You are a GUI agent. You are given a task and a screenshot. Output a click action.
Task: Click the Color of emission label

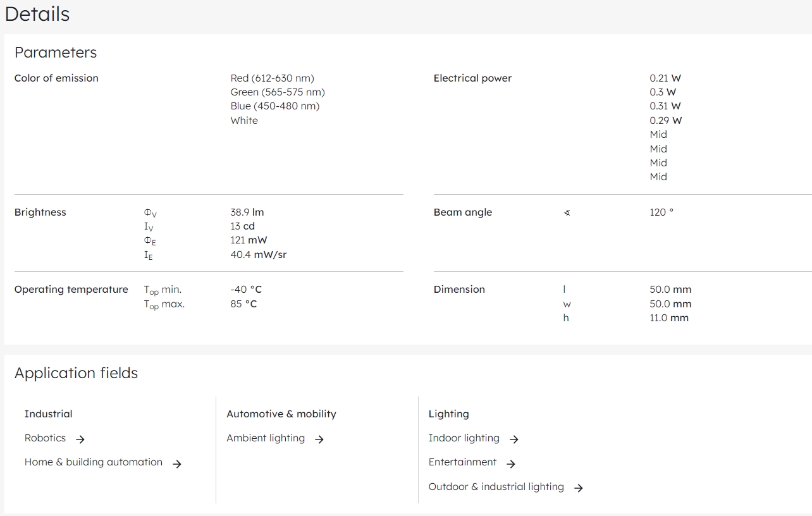56,78
